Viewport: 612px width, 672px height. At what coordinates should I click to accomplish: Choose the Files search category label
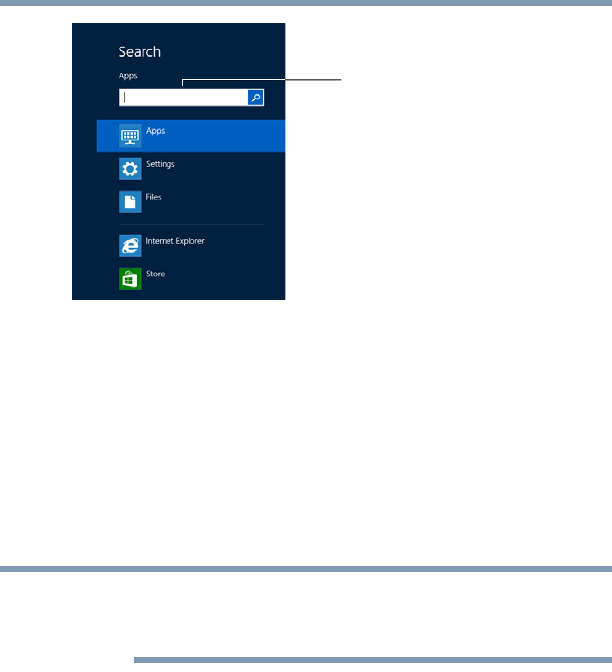pos(153,197)
